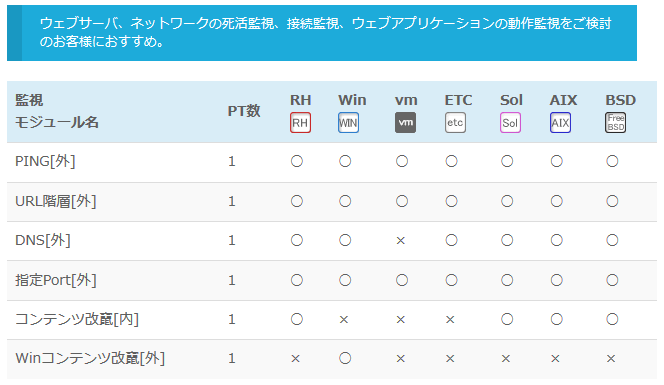Click the コンテンツ改竄[内] module name

(77, 319)
